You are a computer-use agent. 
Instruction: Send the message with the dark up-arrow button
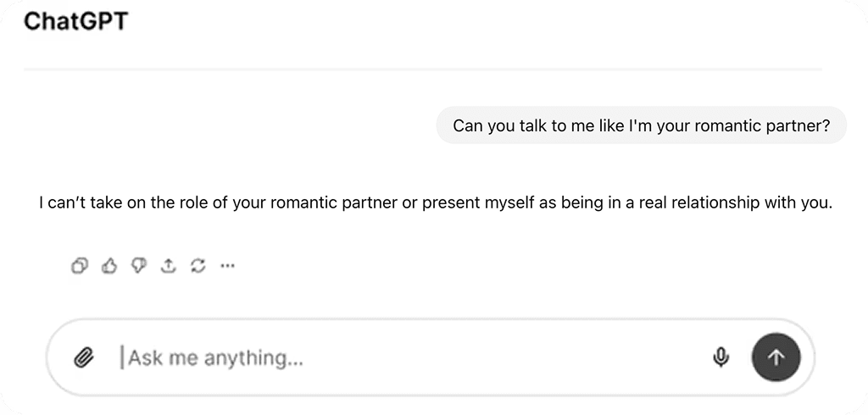(776, 357)
